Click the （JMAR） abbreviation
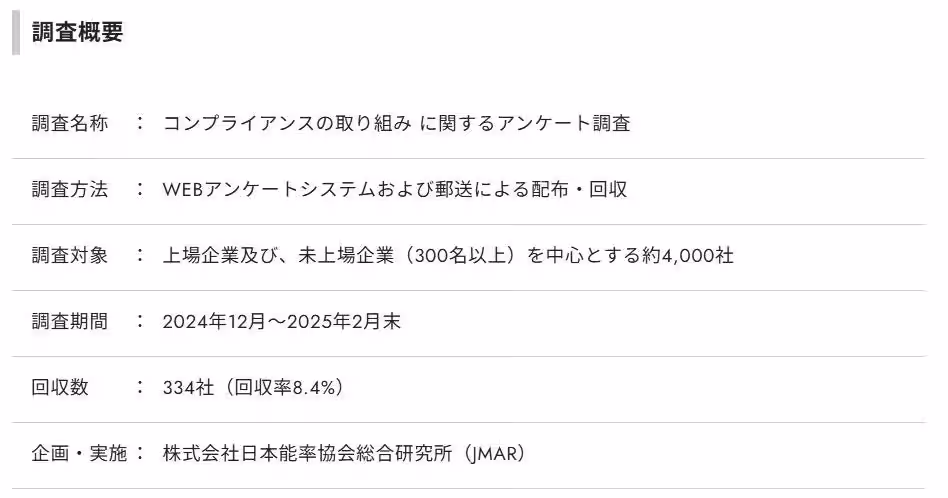The image size is (948, 498). click(x=493, y=453)
